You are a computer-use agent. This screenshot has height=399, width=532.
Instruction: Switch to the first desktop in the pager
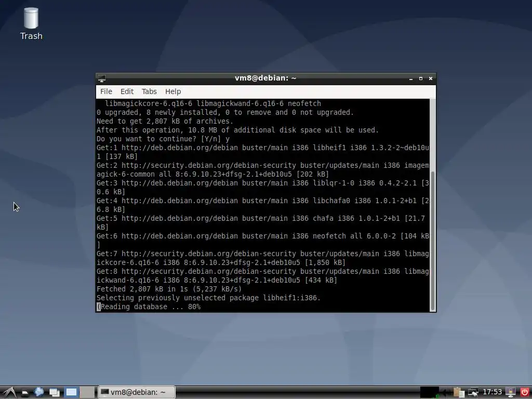[x=71, y=393]
